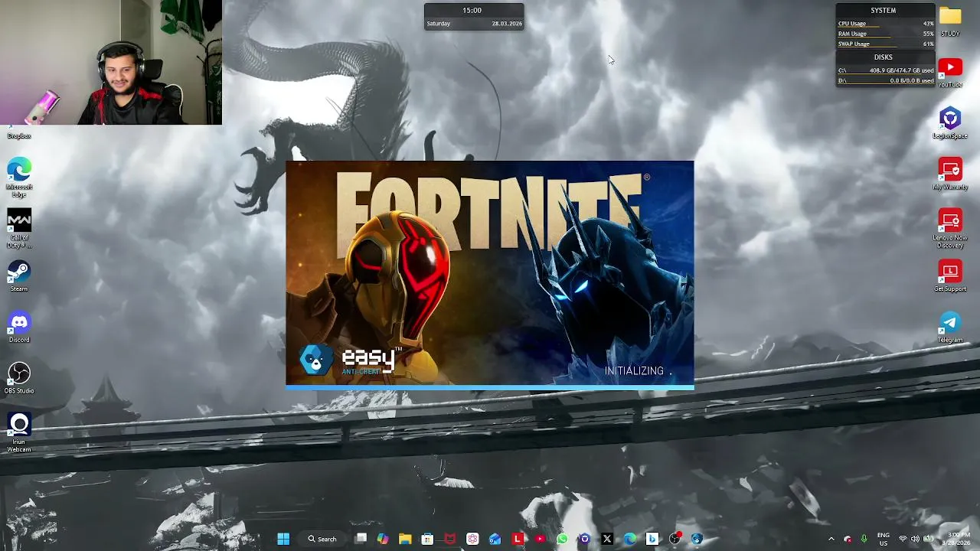Click the taskbar Search box

(x=322, y=539)
